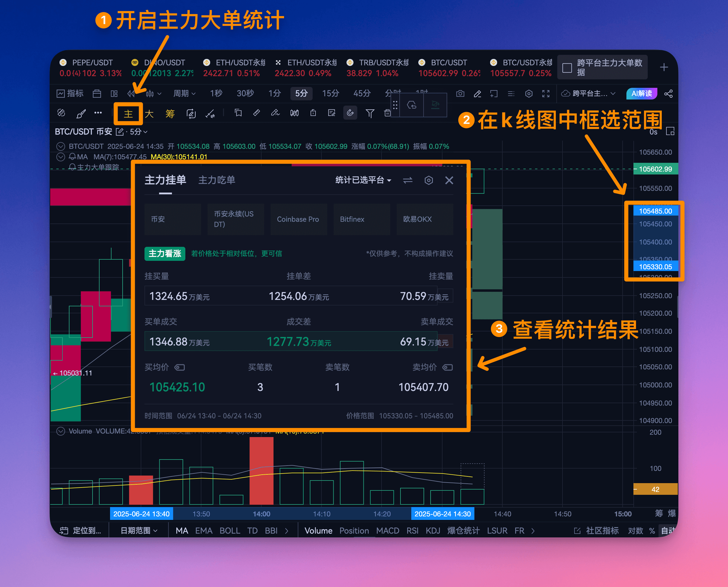Viewport: 728px width, 587px height.
Task: Open the 统计已选平台 dropdown
Action: pos(363,180)
